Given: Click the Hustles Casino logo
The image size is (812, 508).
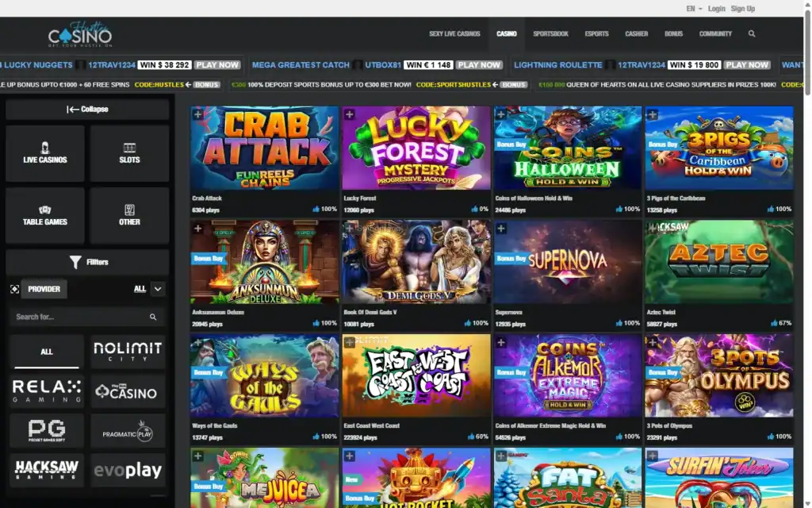Looking at the screenshot, I should point(80,35).
